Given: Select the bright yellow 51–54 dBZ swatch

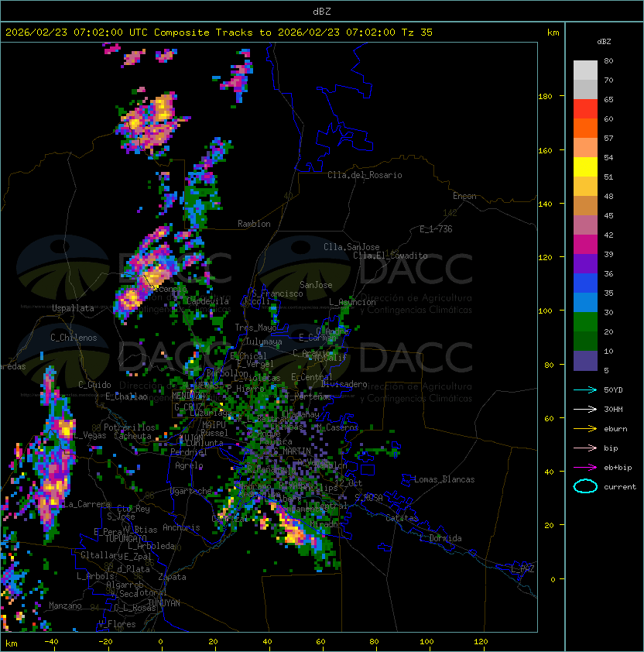Looking at the screenshot, I should click(x=585, y=167).
